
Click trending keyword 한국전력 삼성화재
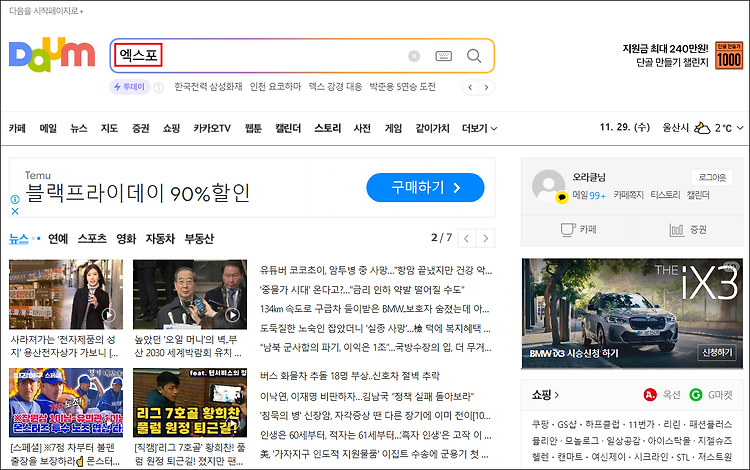point(208,87)
